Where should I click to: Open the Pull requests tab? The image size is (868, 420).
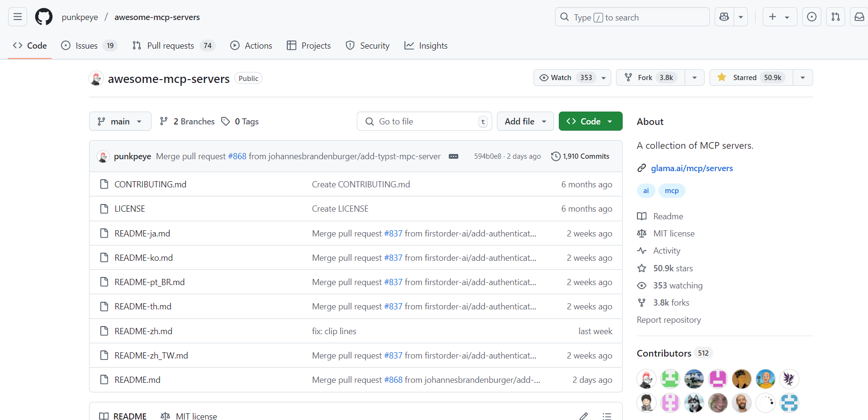pyautogui.click(x=173, y=46)
